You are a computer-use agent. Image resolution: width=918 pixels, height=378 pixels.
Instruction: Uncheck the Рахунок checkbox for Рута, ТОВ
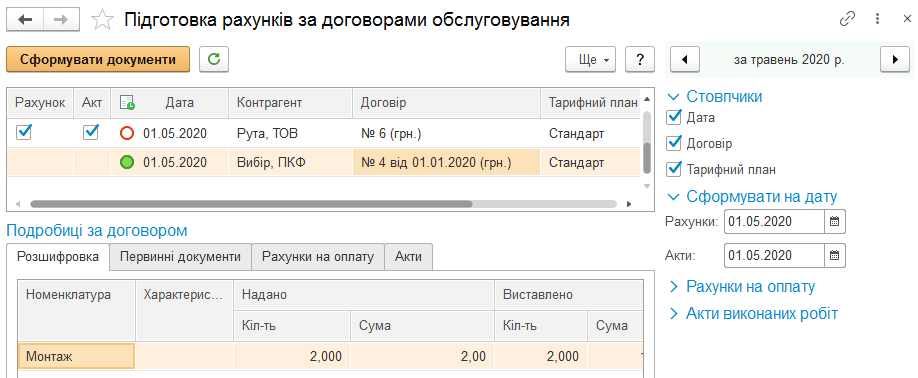23,133
